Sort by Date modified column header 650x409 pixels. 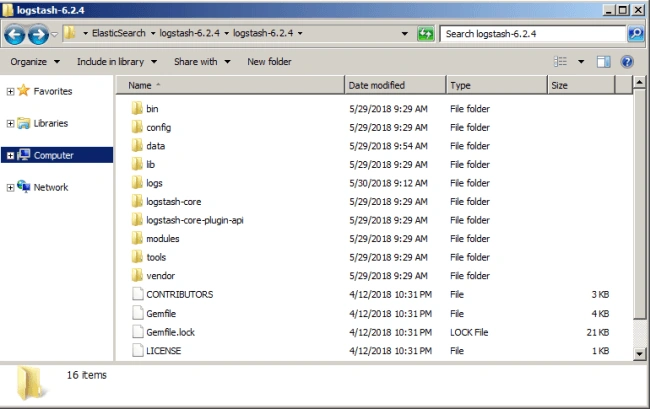coord(395,85)
